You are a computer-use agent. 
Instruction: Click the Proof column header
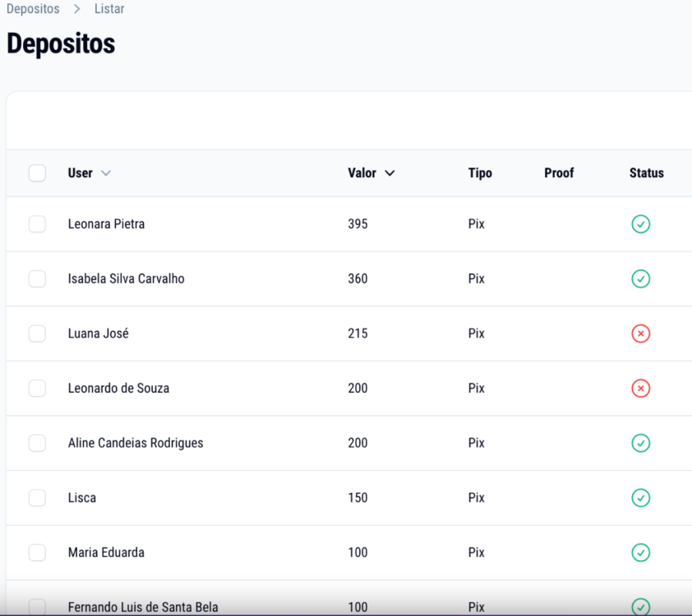(559, 172)
